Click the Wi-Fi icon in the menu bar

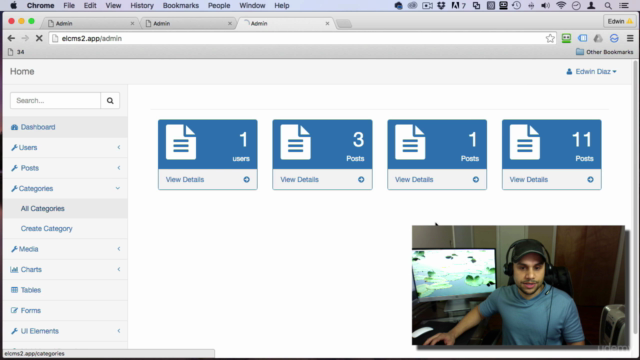[x=561, y=6]
